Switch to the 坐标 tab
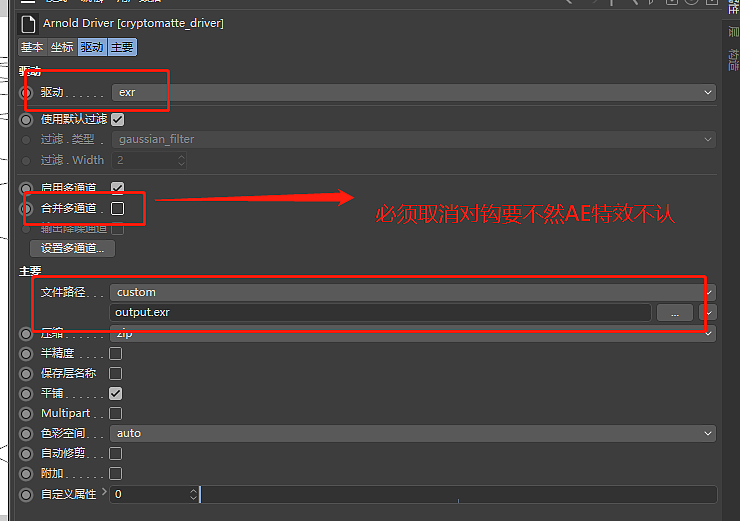The image size is (740, 521). 62,47
